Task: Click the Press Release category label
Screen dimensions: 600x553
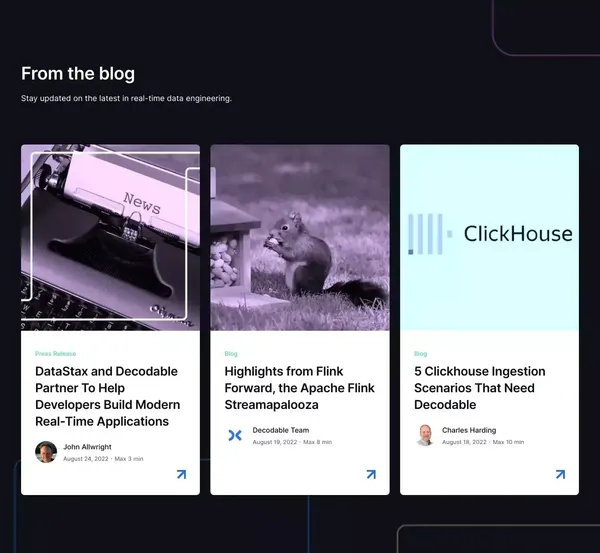Action: [x=55, y=354]
